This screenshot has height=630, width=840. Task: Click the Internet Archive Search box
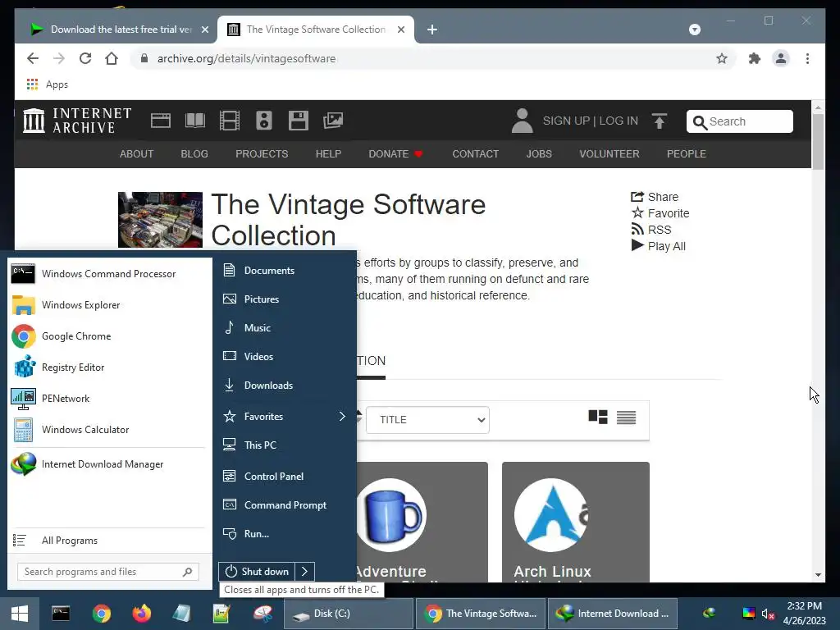(739, 121)
